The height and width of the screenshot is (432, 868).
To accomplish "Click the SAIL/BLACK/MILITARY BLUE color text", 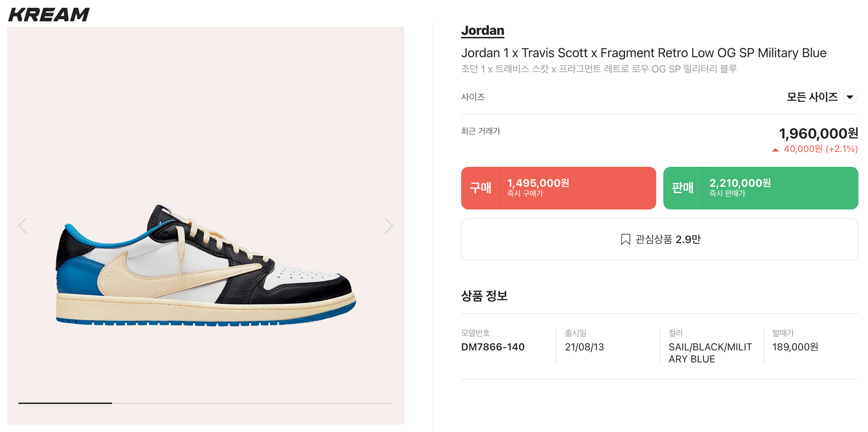I will pos(710,353).
